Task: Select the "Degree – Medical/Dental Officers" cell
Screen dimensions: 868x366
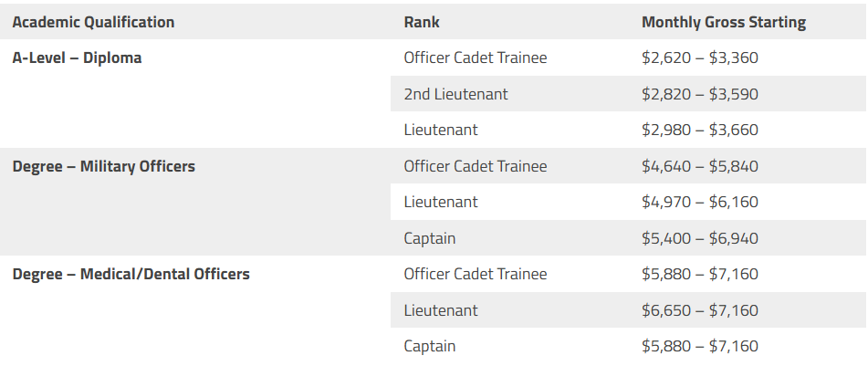Action: [131, 274]
